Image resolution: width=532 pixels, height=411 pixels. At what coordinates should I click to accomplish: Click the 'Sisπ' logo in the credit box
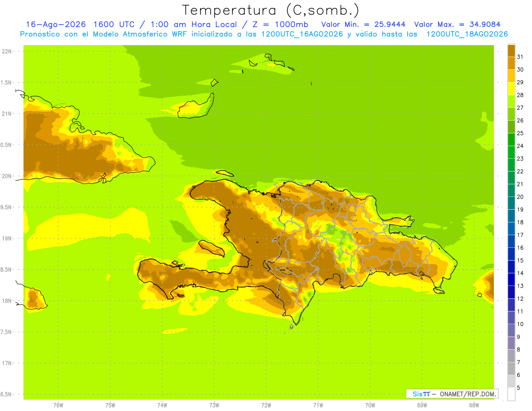pyautogui.click(x=421, y=394)
